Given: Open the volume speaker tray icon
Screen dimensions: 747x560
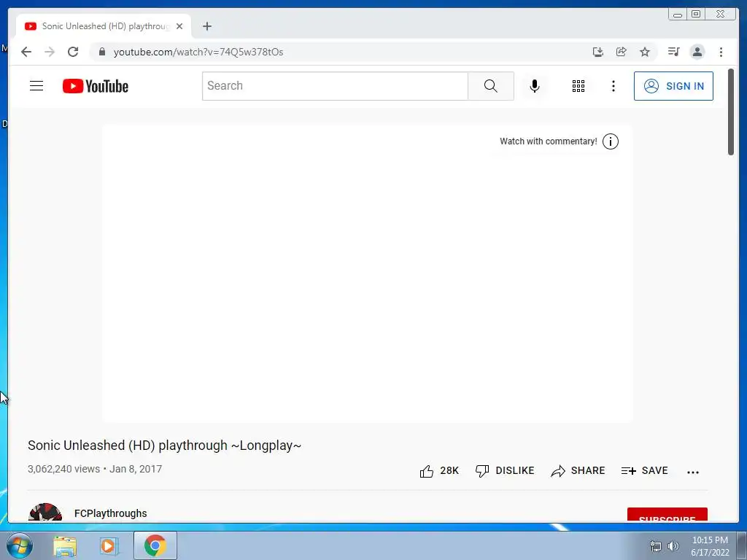Looking at the screenshot, I should pyautogui.click(x=673, y=546).
